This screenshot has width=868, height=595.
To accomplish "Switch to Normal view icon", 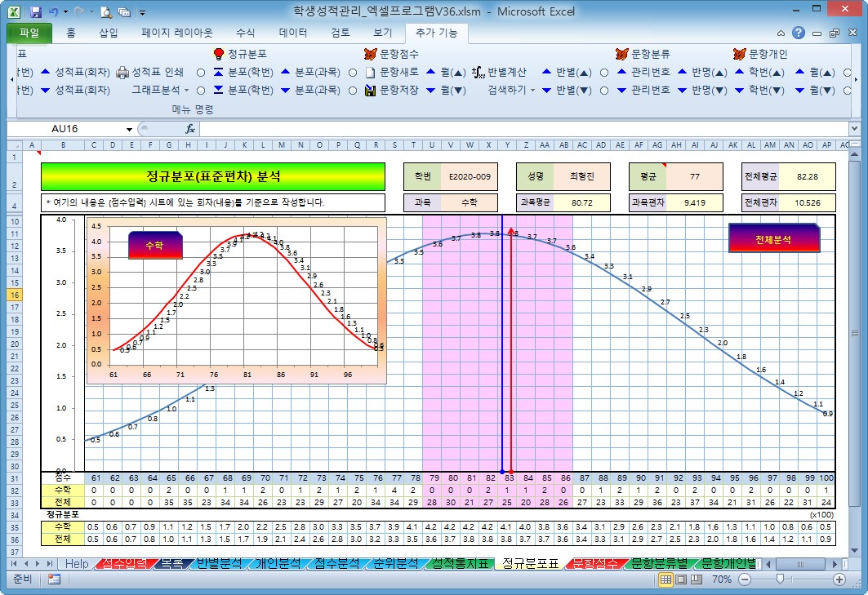I will pyautogui.click(x=666, y=579).
